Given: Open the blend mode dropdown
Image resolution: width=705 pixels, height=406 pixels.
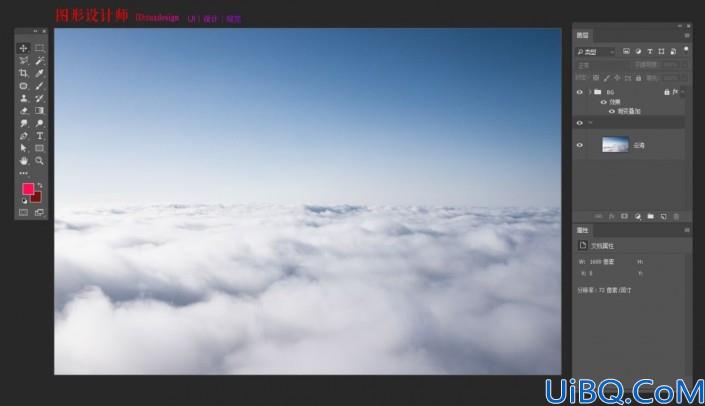Looking at the screenshot, I should click(x=603, y=65).
